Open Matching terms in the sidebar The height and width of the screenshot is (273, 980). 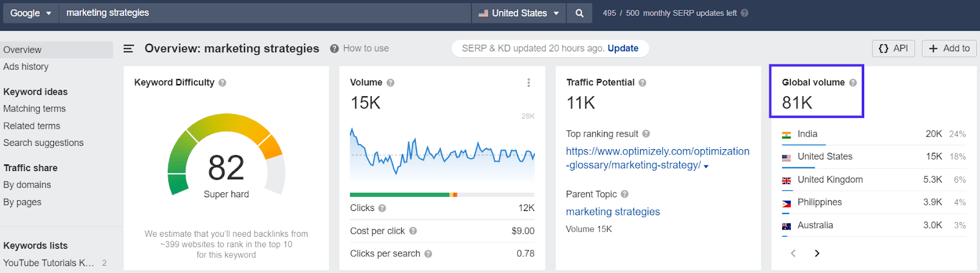(x=34, y=109)
